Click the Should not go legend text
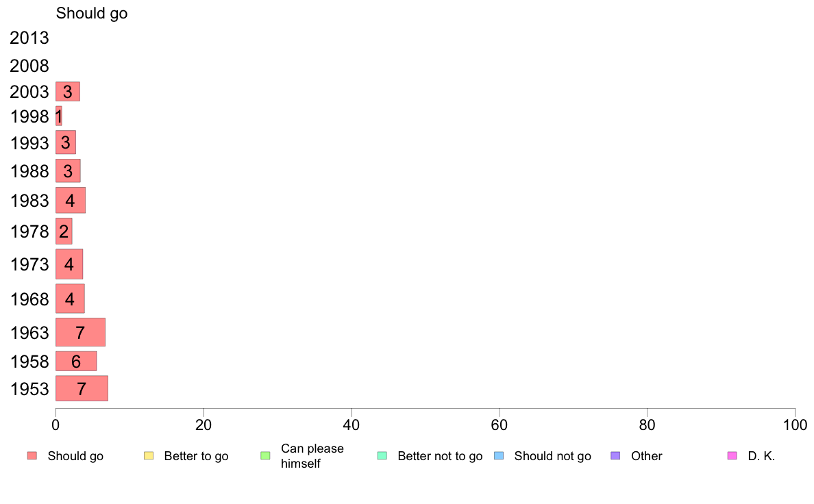 pos(552,456)
